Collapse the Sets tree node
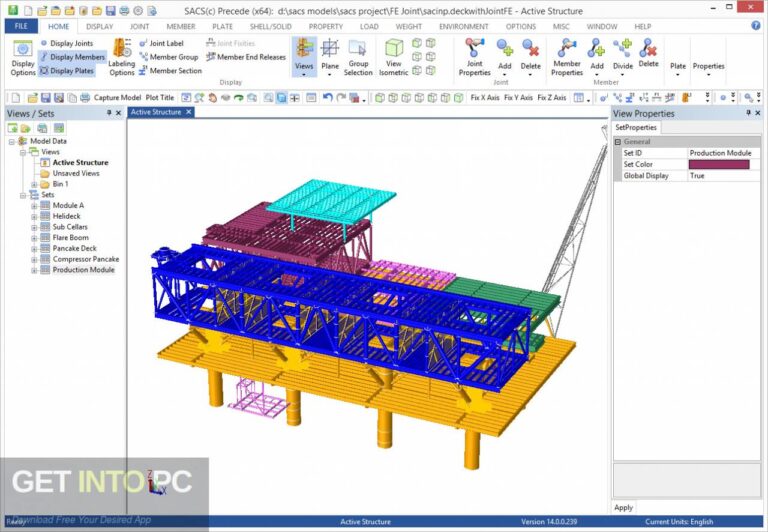The width and height of the screenshot is (768, 532). (x=23, y=195)
